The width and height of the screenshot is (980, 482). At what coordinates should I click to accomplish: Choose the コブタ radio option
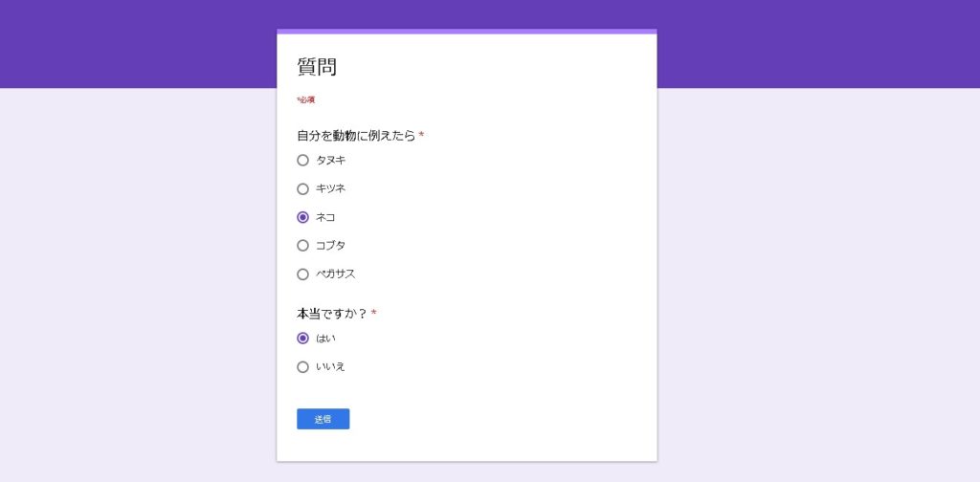pos(303,246)
